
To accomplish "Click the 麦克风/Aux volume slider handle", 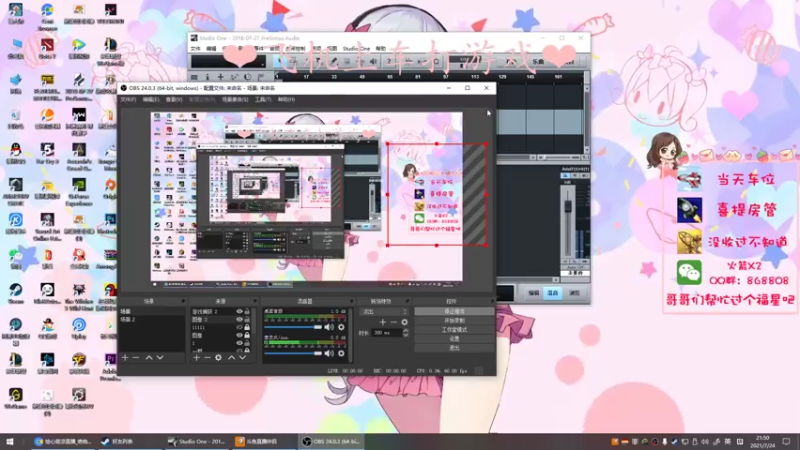I will (x=318, y=353).
